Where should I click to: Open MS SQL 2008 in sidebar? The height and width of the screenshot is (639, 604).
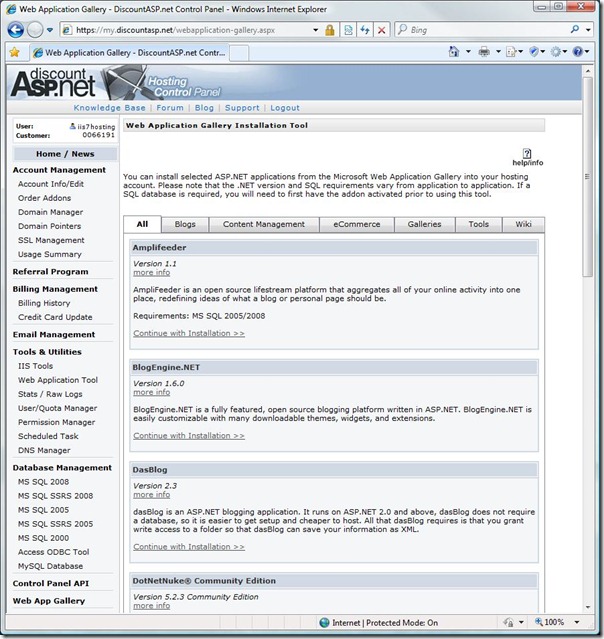pyautogui.click(x=43, y=482)
